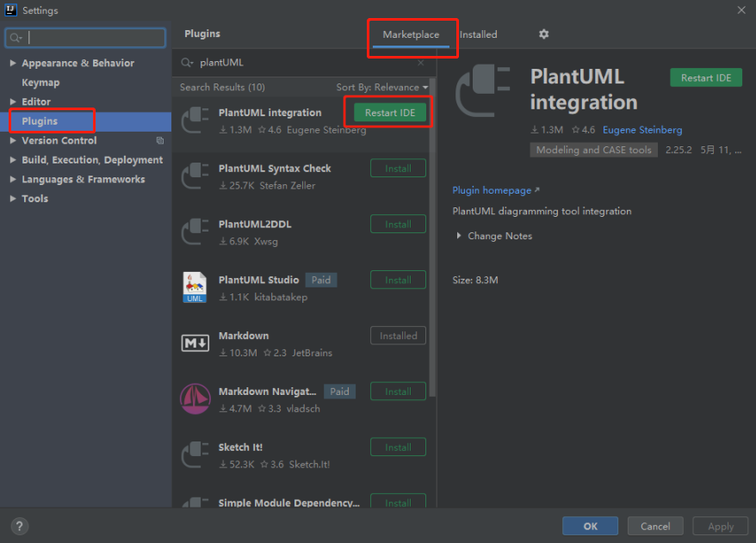This screenshot has height=543, width=756.
Task: Click Restart IDE in the plugin list
Action: [x=390, y=113]
